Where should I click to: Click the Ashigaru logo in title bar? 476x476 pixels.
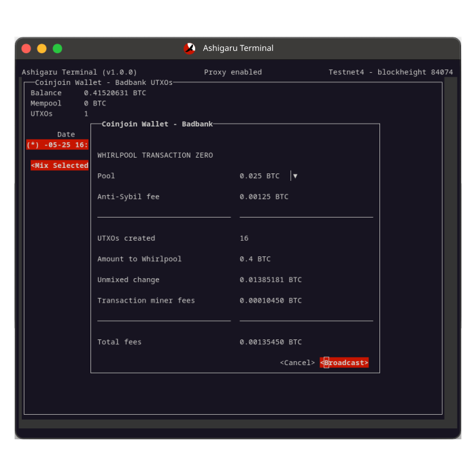tap(190, 48)
